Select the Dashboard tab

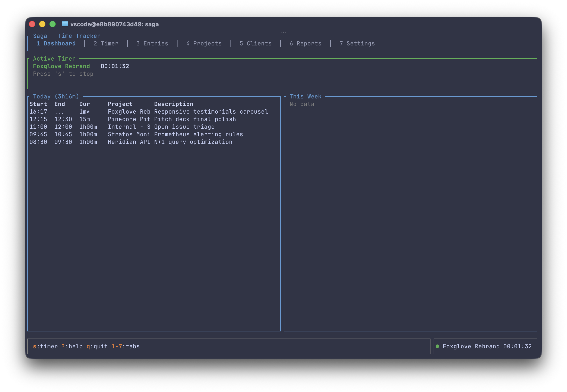(x=56, y=43)
